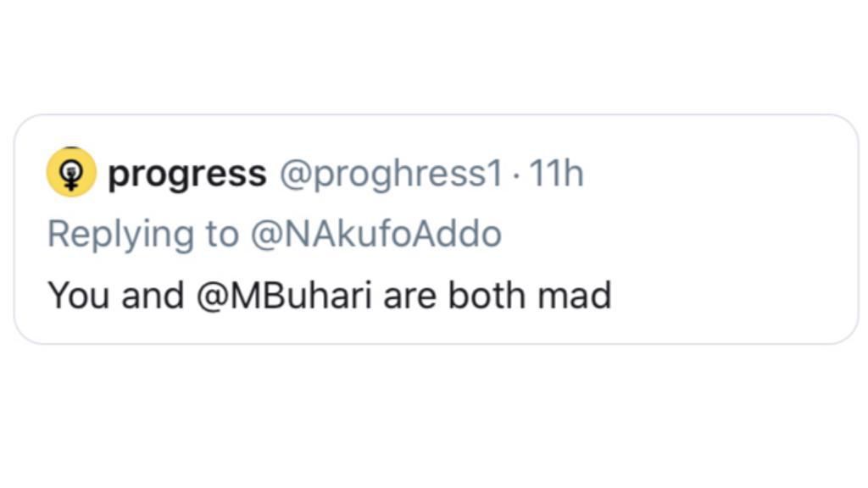Click the dot separator before 11h

pos(516,175)
